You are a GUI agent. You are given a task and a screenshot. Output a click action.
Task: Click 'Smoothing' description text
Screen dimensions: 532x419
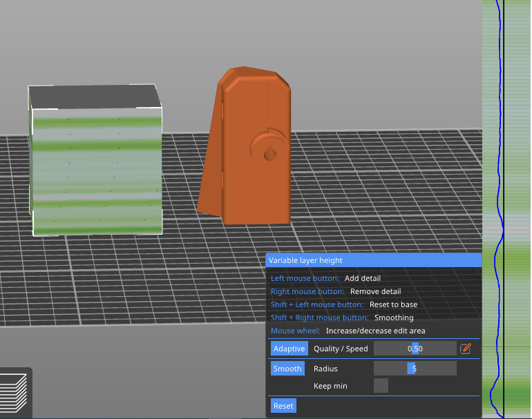pyautogui.click(x=394, y=318)
